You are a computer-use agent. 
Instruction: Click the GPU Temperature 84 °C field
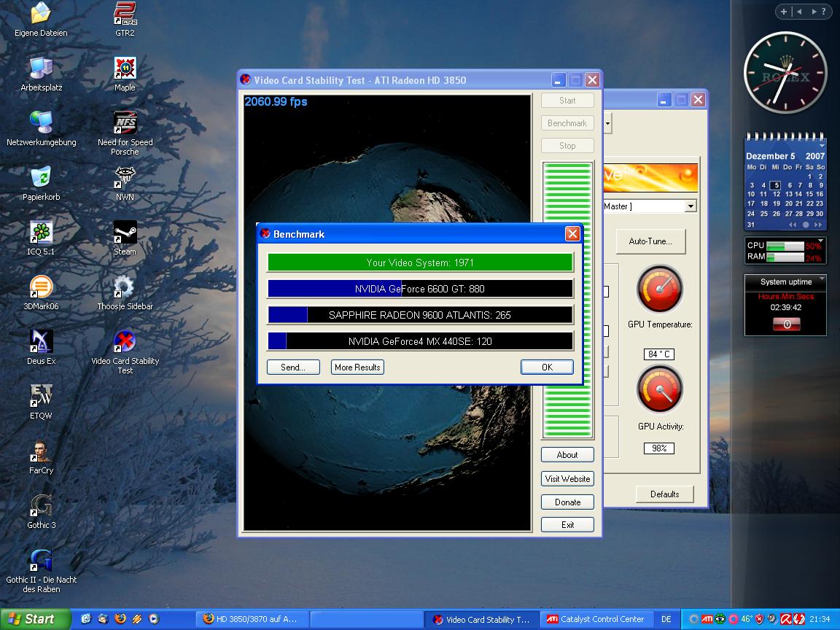point(659,354)
